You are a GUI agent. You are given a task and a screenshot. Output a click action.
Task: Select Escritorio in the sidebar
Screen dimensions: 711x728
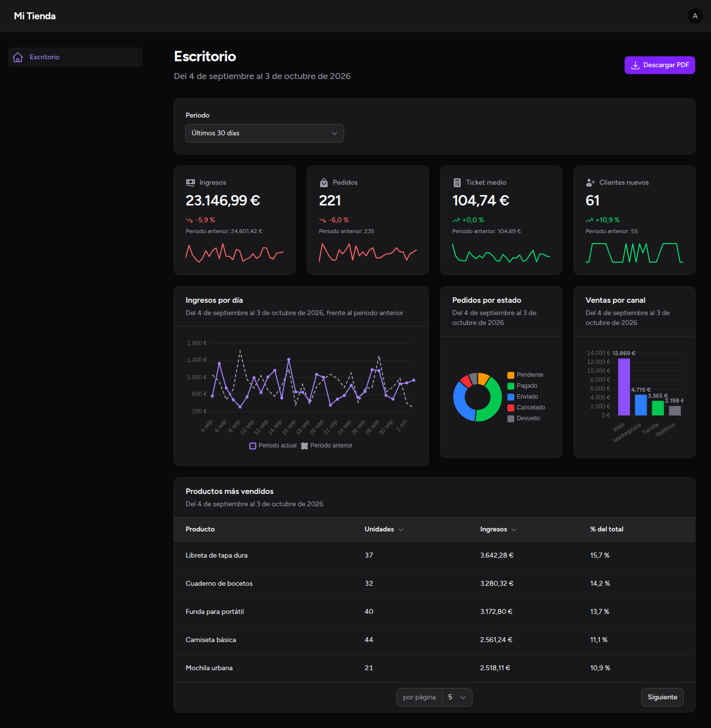point(76,57)
